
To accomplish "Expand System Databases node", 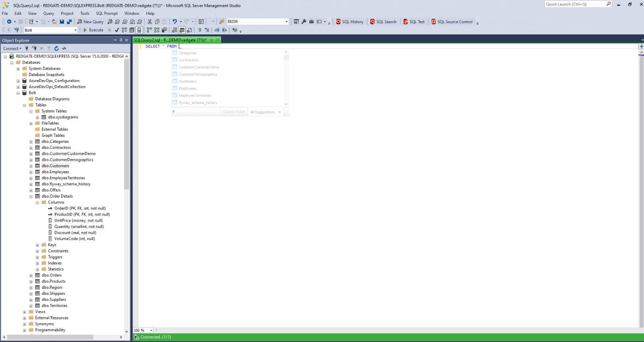I will click(x=18, y=69).
